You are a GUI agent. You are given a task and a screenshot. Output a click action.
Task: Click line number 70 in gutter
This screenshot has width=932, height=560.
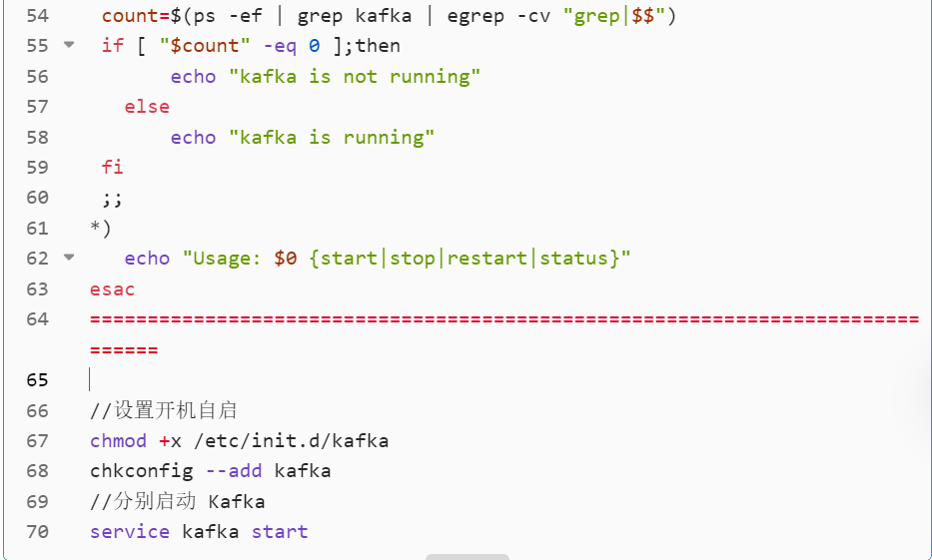(37, 531)
